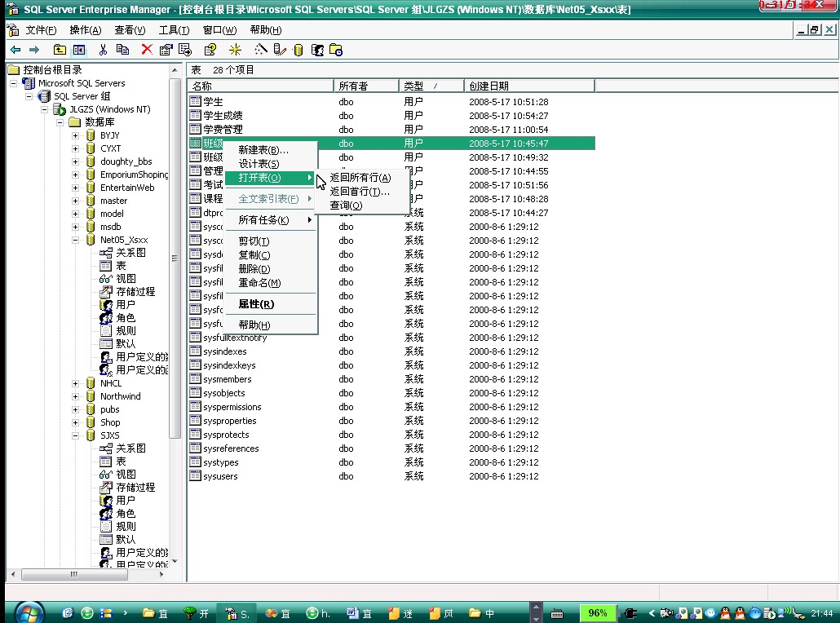Image resolution: width=840 pixels, height=623 pixels.
Task: Click the Windows Start orb
Action: pyautogui.click(x=29, y=612)
